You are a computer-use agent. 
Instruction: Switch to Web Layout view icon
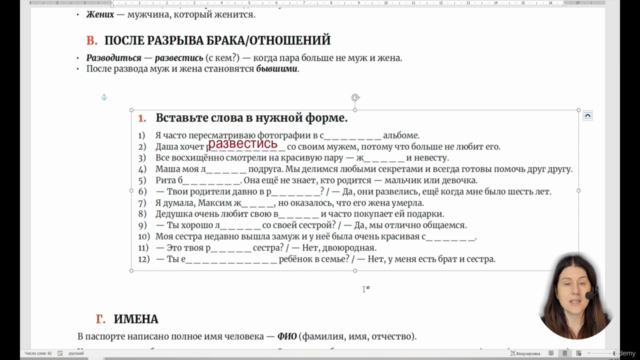click(578, 353)
